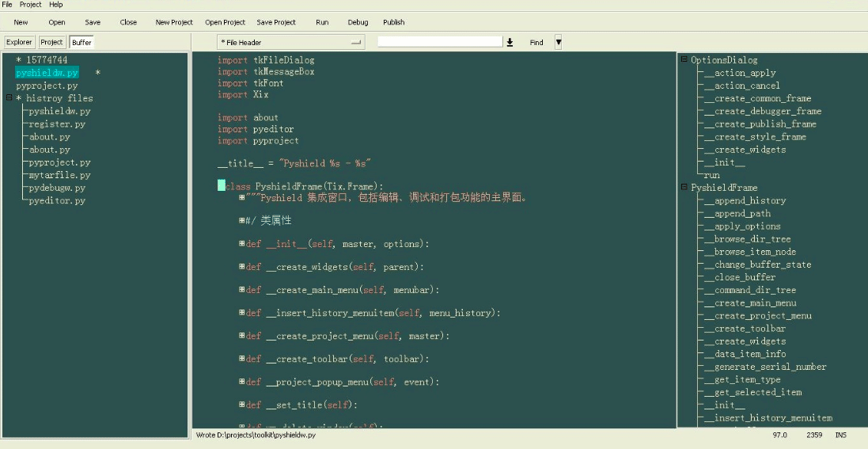This screenshot has height=449, width=868.
Task: Click the import pyeditor code line
Action: pos(256,129)
